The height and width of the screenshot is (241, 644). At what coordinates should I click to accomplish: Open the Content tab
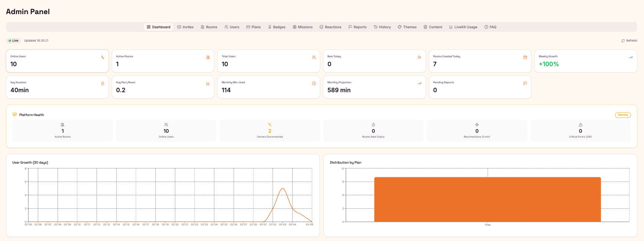[x=433, y=27]
